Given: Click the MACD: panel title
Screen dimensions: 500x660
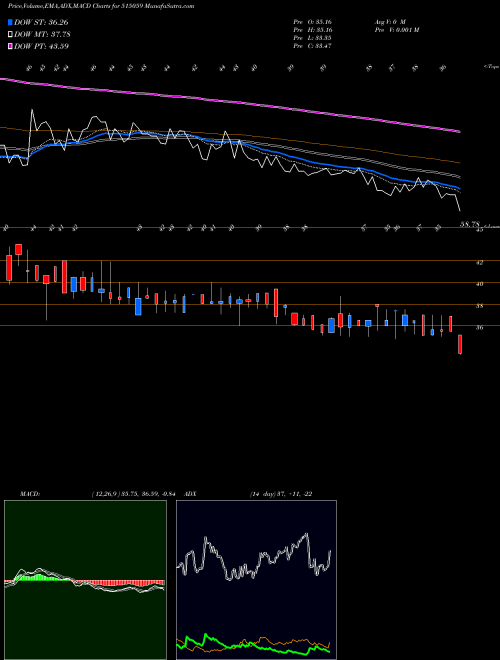Looking at the screenshot, I should click(30, 494).
